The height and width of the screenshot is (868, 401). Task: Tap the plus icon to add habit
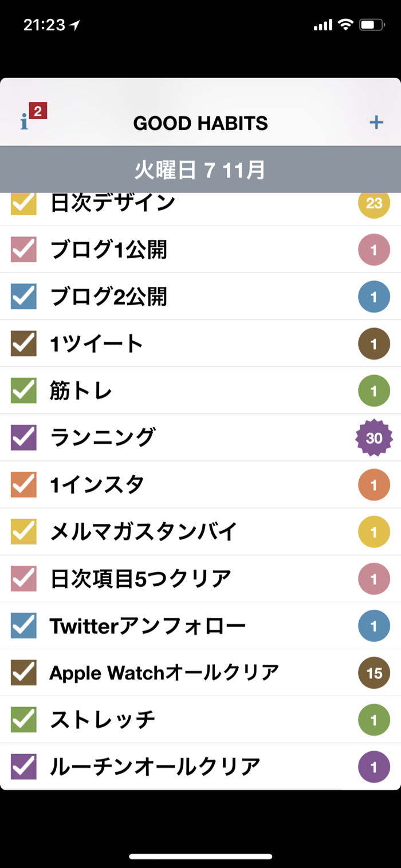tap(376, 122)
